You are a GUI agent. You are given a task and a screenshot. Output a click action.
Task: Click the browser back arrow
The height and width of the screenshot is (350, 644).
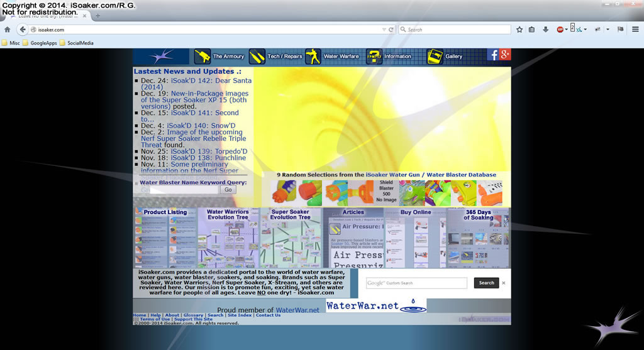[23, 30]
